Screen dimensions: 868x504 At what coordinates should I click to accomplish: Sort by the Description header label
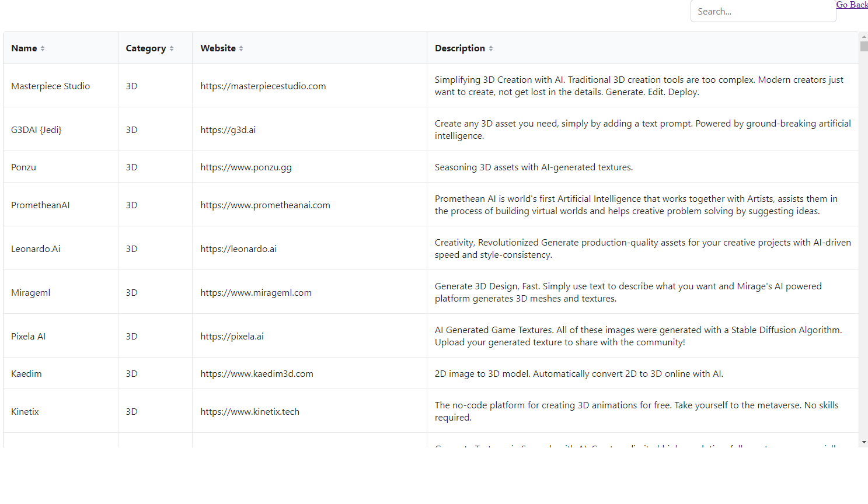pyautogui.click(x=459, y=48)
